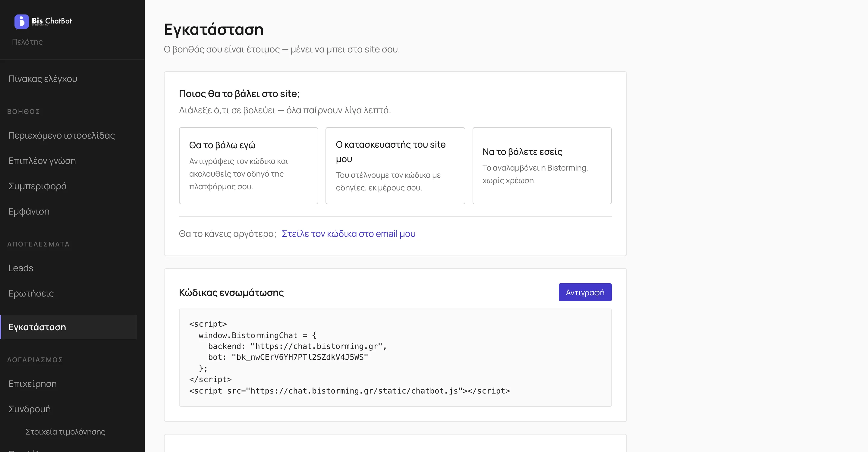Select Συμπεριφορά in the sidebar
This screenshot has width=868, height=452.
(37, 186)
